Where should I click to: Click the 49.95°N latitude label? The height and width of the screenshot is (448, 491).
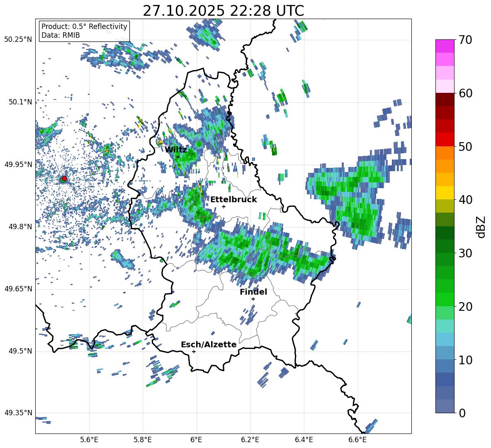(18, 164)
